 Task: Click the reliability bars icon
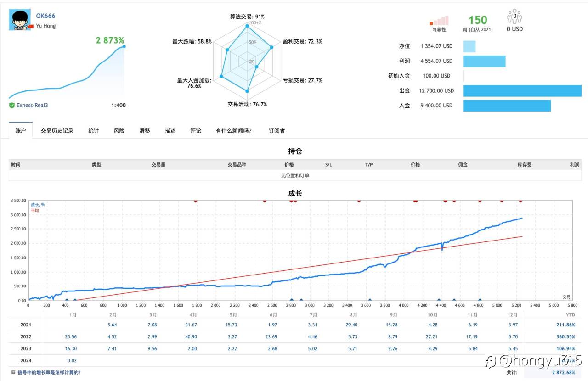click(x=439, y=21)
